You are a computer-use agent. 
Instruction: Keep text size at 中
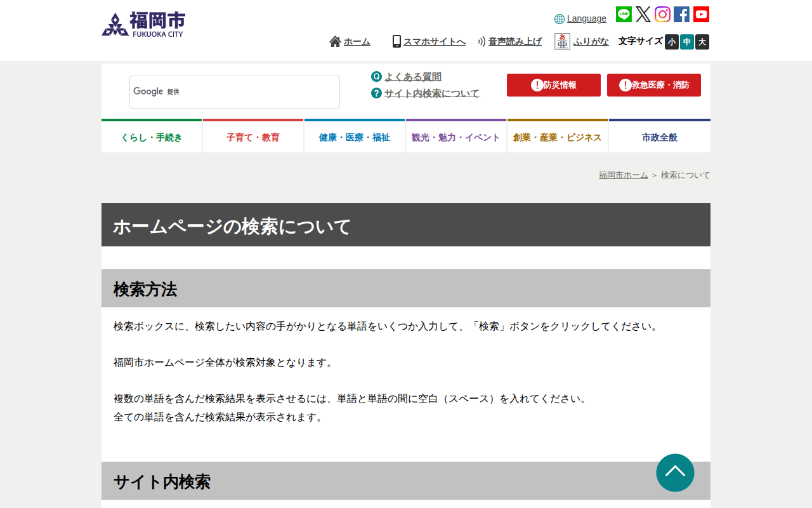[x=686, y=42]
